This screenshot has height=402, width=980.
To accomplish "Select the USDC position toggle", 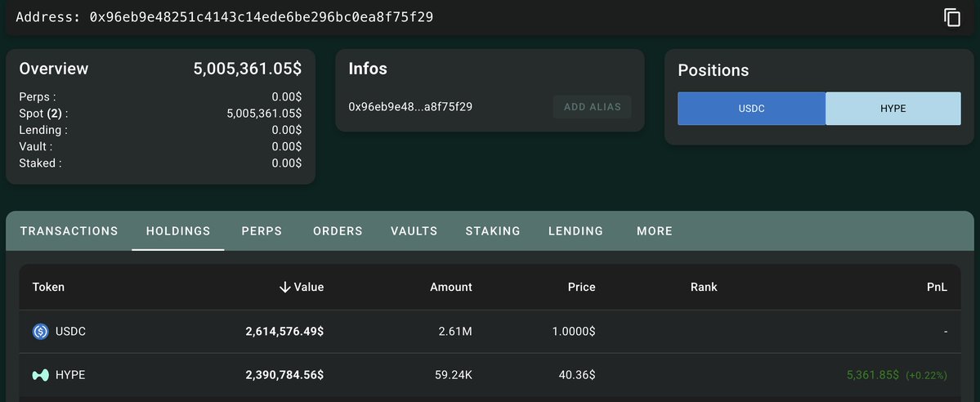I will [x=751, y=109].
